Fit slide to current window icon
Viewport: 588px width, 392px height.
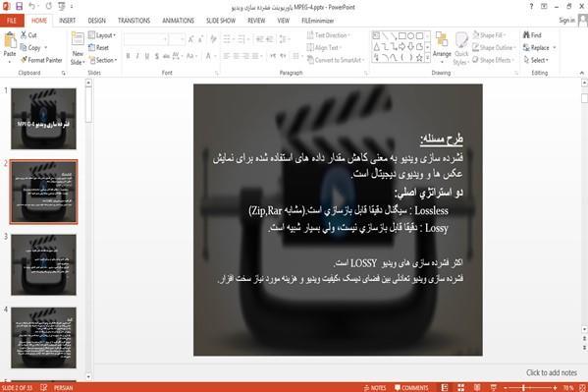(582, 387)
